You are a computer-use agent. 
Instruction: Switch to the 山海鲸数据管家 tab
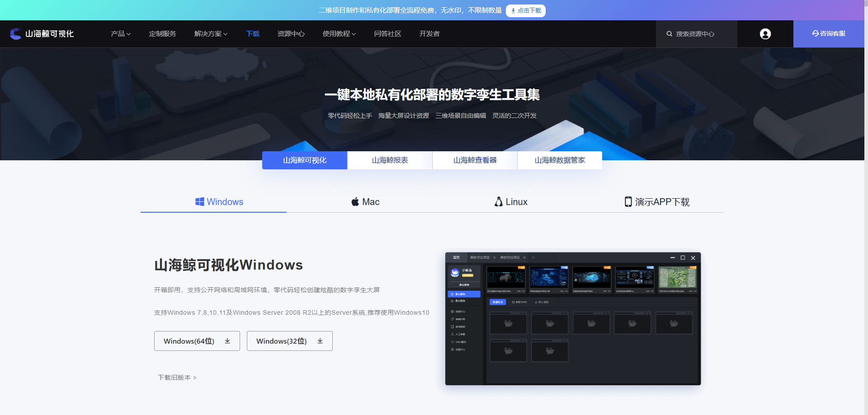[x=560, y=160]
